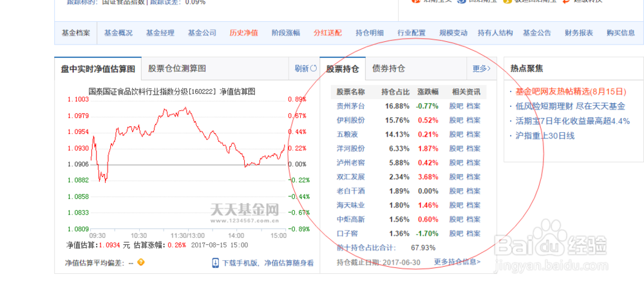Viewport: 644px width, 288px height.
Task: Open 股吧 for 贵州茅台 row
Action: (x=456, y=106)
